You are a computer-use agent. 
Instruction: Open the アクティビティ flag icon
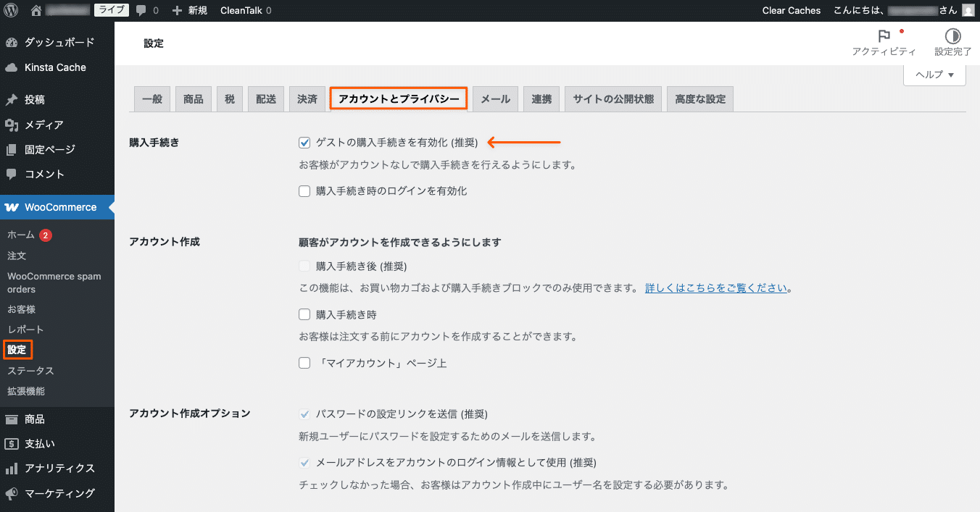tap(884, 35)
